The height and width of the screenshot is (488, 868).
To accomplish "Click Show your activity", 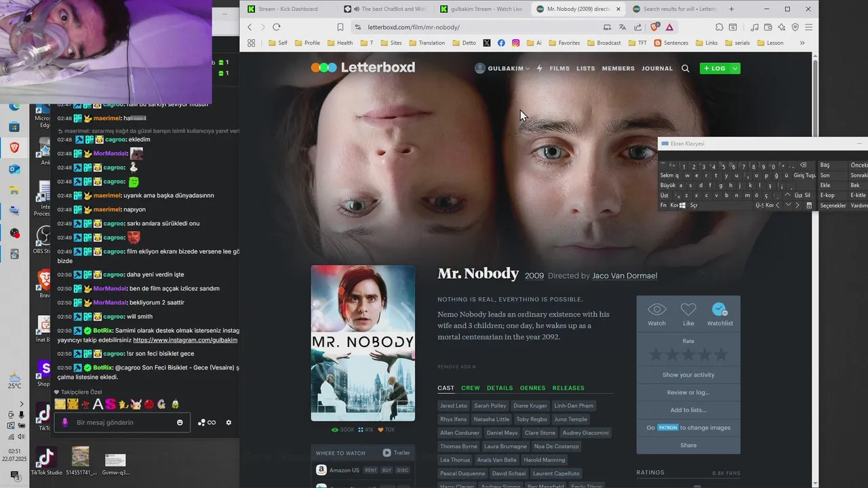I will point(688,375).
